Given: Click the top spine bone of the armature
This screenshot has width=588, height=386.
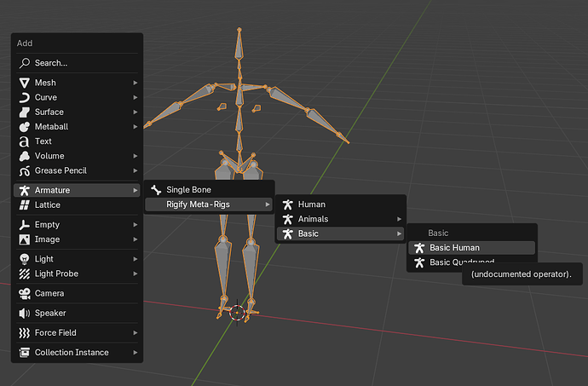Looking at the screenshot, I should tap(239, 44).
